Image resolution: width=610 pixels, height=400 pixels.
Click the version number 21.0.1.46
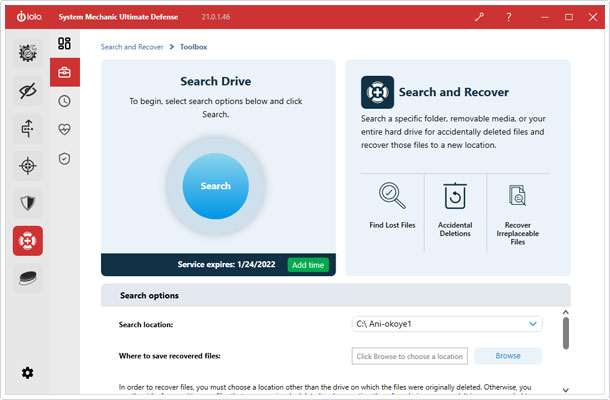coord(216,17)
